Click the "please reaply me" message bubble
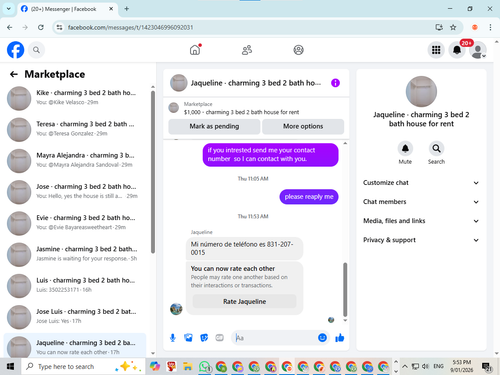500x375 pixels. [309, 197]
